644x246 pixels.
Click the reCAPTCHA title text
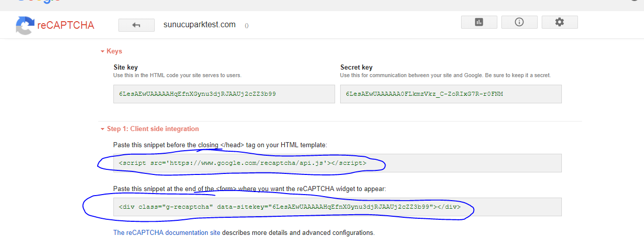click(x=66, y=25)
